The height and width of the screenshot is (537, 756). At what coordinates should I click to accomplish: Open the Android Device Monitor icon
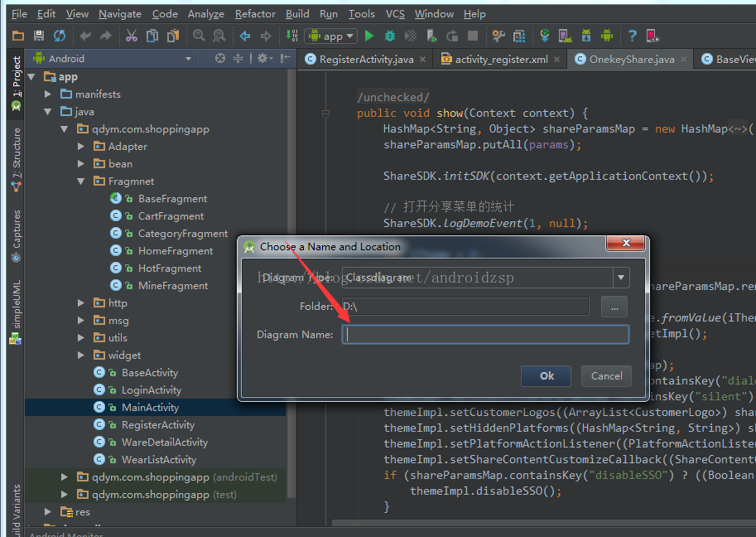pos(607,36)
